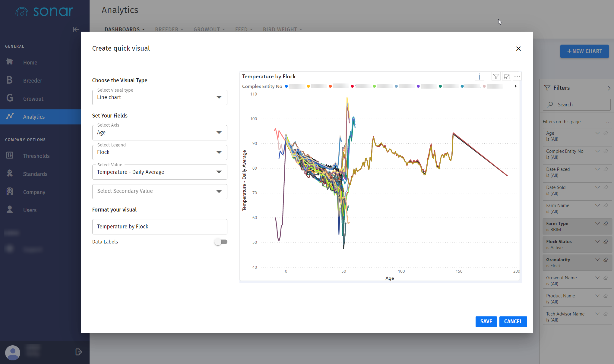Advance the chart legend with right arrow
The height and width of the screenshot is (364, 614).
tap(516, 86)
